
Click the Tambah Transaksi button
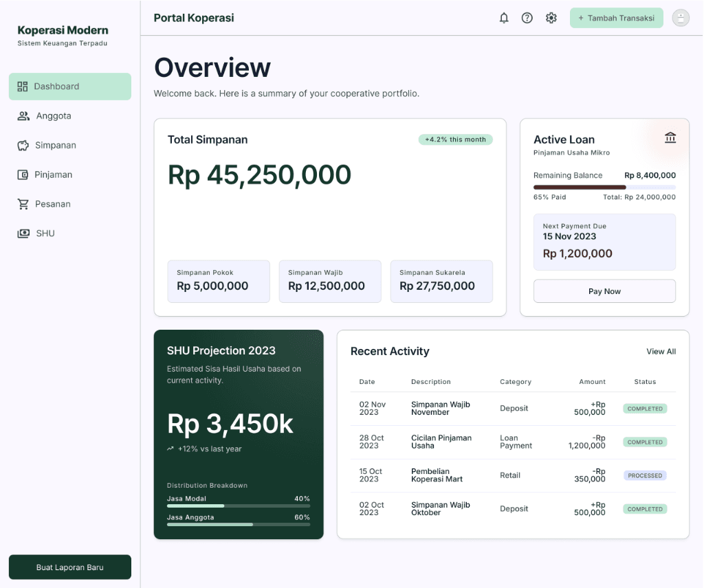tap(616, 18)
